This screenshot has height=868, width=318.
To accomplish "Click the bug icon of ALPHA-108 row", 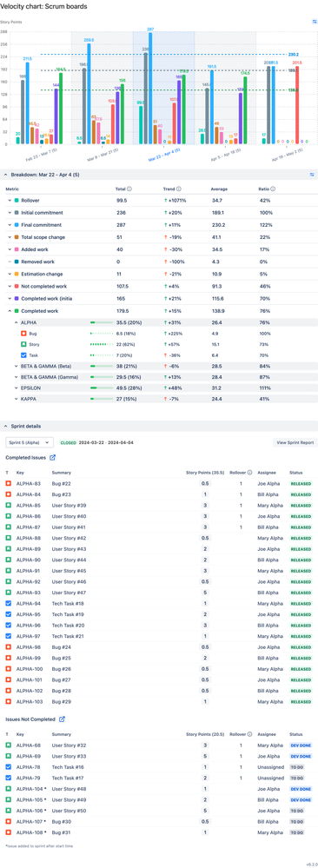I will pyautogui.click(x=9, y=832).
